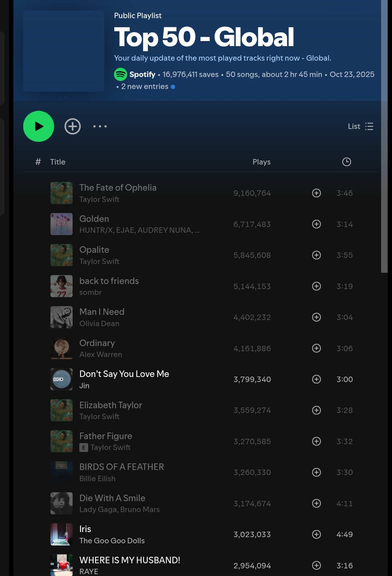Open The Fate of Ophelia track title
Image resolution: width=392 pixels, height=576 pixels.
(118, 188)
